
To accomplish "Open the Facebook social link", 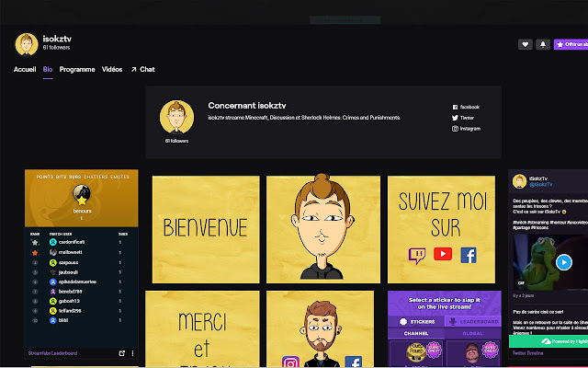I will click(x=466, y=107).
